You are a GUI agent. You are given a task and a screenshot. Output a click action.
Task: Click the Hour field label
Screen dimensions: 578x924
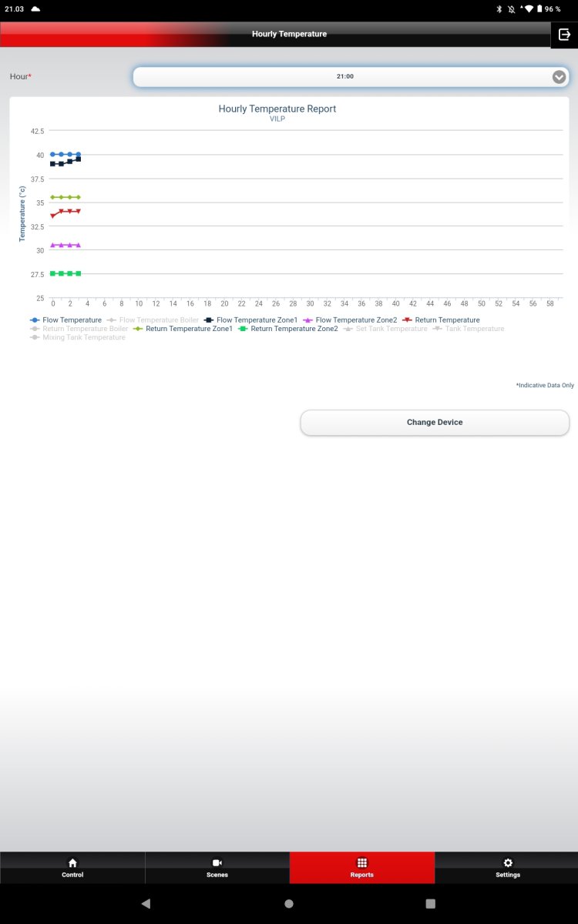coord(21,77)
